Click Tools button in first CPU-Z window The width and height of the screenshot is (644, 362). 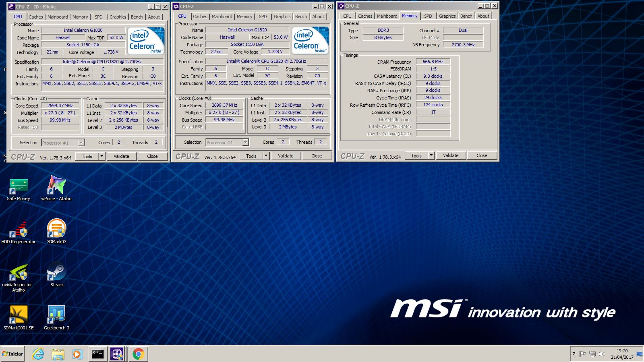tap(87, 156)
